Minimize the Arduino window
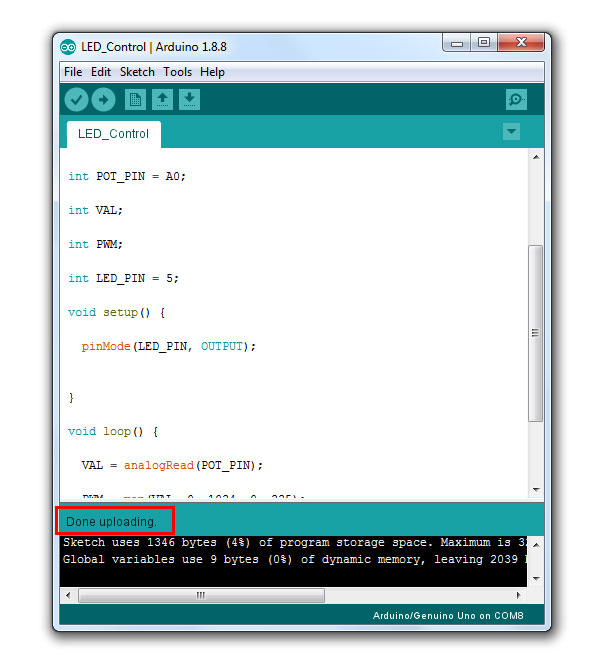 coord(457,42)
